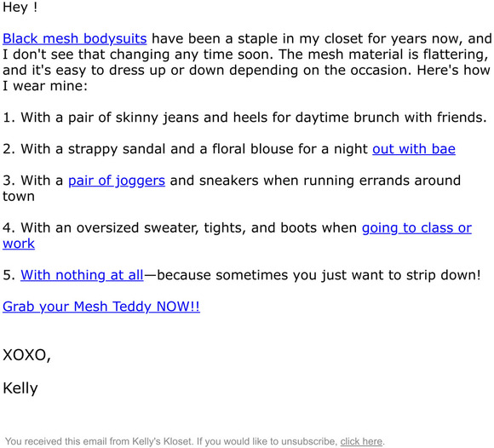The width and height of the screenshot is (494, 448).
Task: Click the wrapped 'work' link text
Action: (x=19, y=244)
